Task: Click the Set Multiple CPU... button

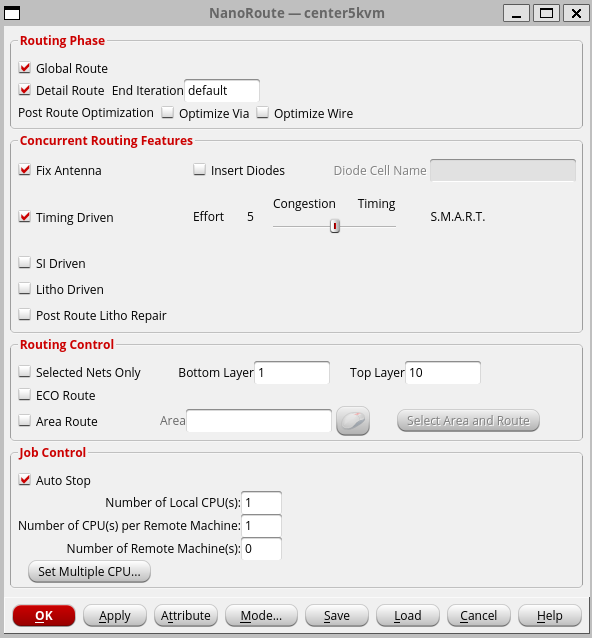Action: 90,571
